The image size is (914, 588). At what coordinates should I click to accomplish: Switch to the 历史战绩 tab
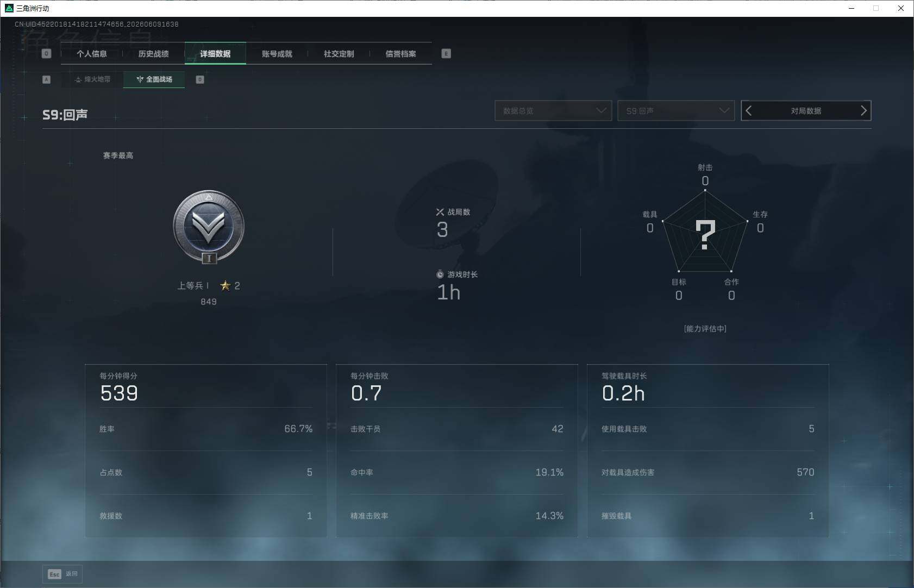pos(154,54)
